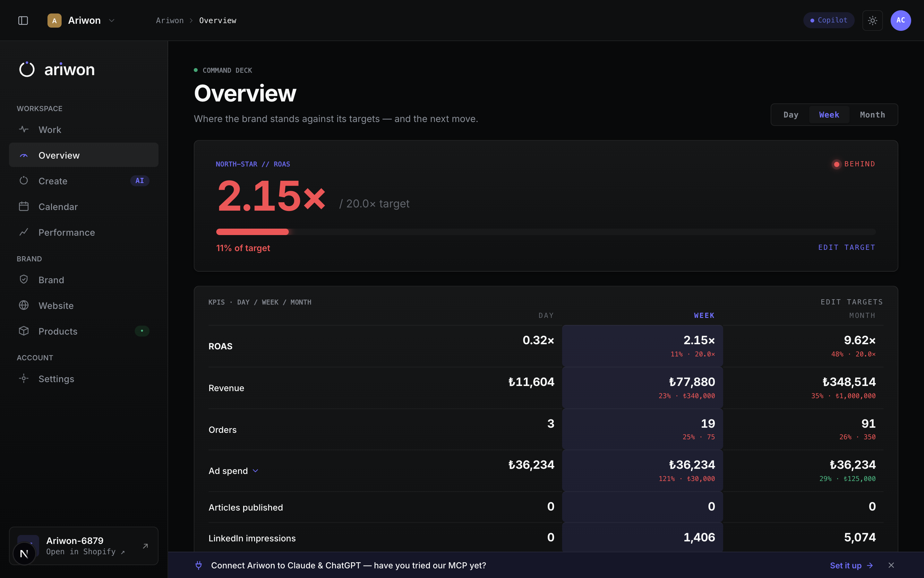Click the plug icon in the banner
The width and height of the screenshot is (924, 578).
[199, 565]
